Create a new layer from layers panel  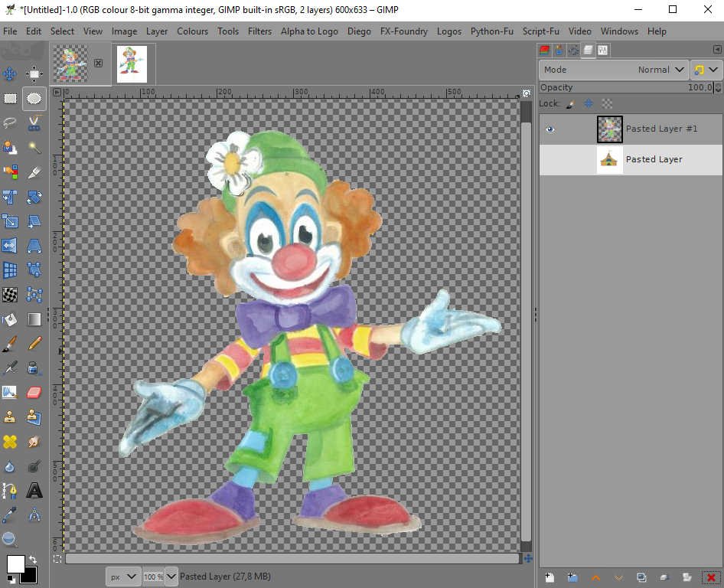[x=549, y=577]
